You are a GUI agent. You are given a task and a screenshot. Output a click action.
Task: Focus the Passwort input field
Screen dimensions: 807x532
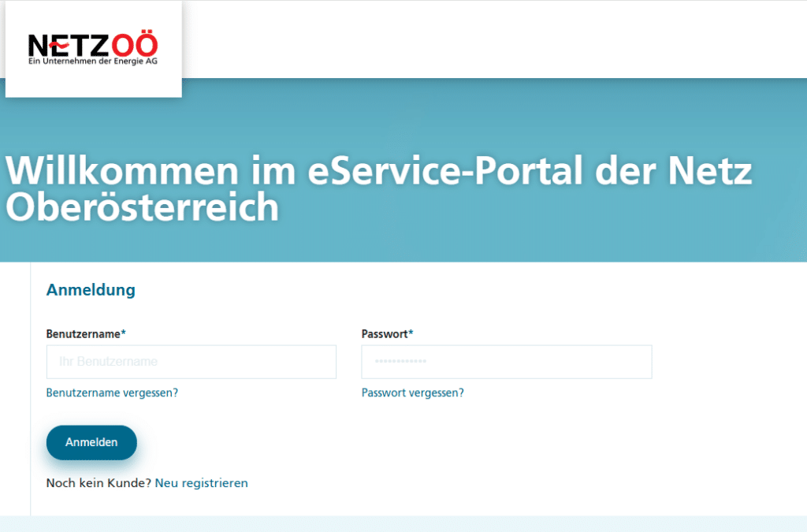[507, 362]
